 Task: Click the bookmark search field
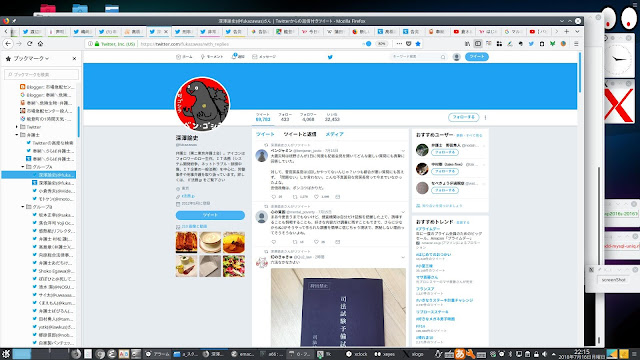(x=41, y=74)
